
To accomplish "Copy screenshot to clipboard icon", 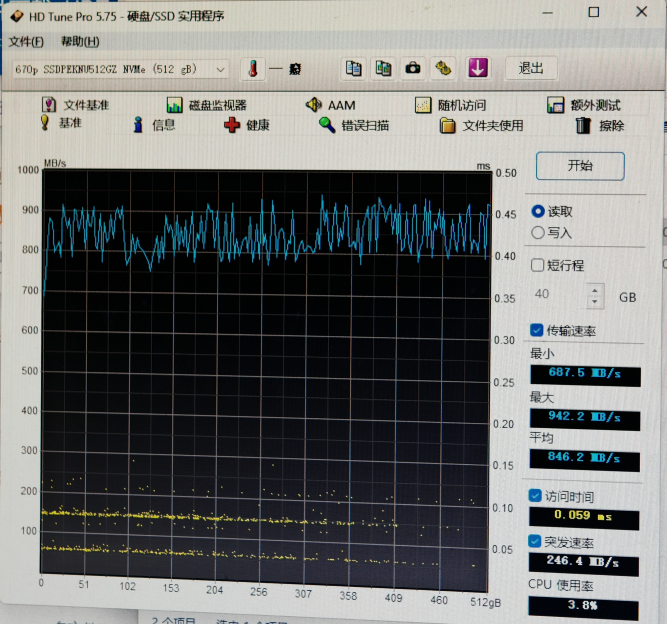I will [x=383, y=68].
